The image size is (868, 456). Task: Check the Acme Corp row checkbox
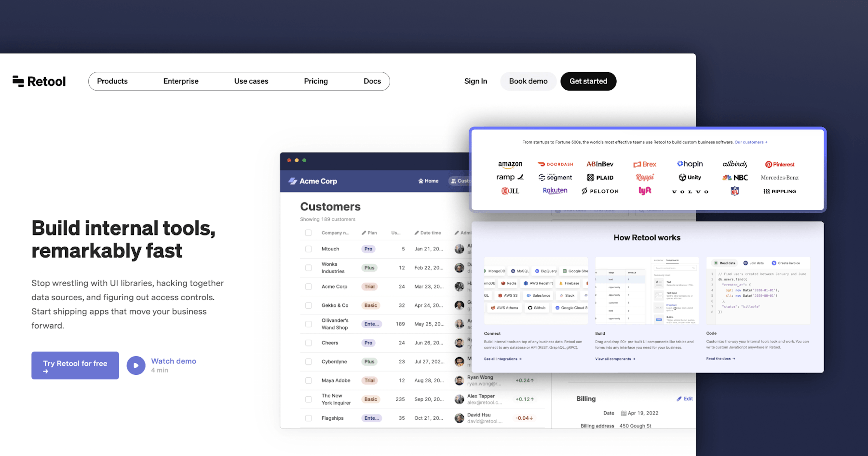point(308,287)
